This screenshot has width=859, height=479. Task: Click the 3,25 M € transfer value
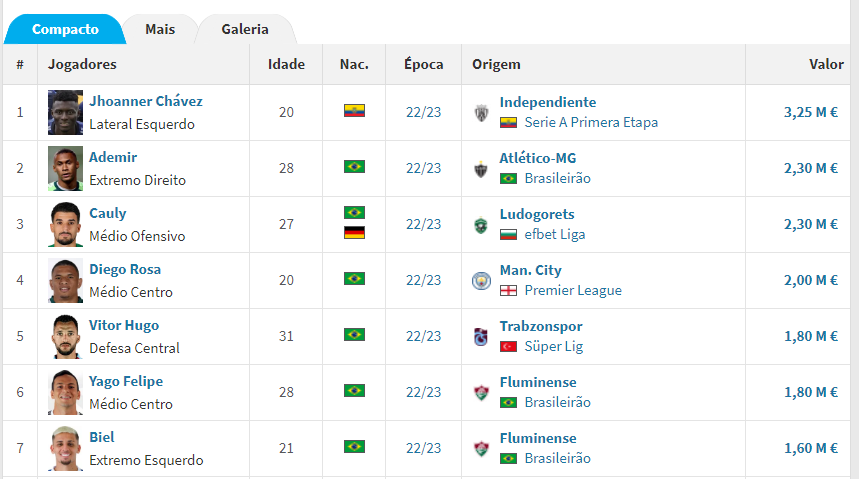click(x=811, y=112)
